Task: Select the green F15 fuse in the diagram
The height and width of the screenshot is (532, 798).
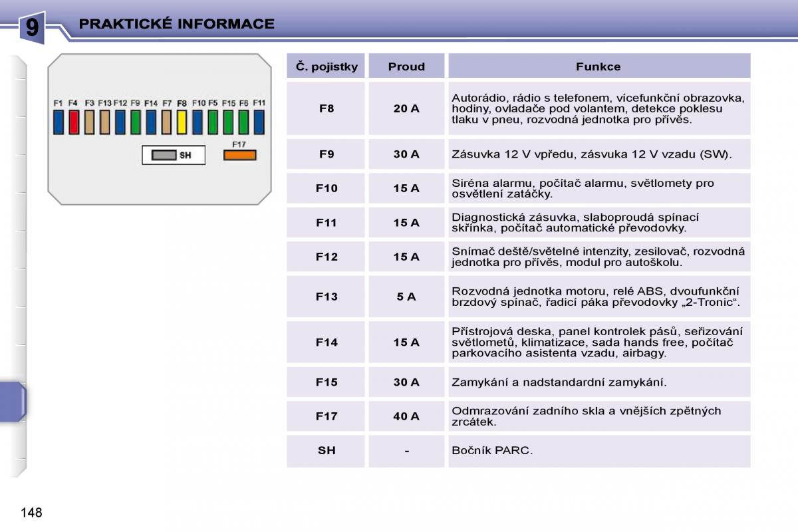Action: tap(228, 122)
